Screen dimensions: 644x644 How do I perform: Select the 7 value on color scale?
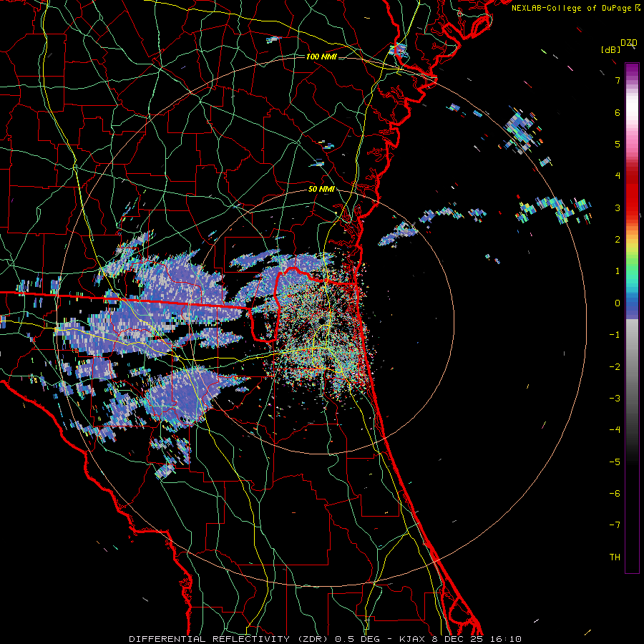point(618,80)
